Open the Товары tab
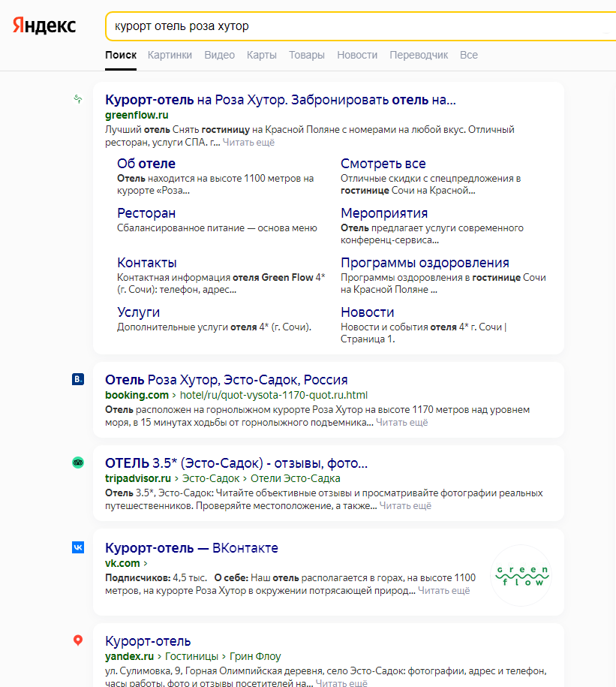 [307, 56]
